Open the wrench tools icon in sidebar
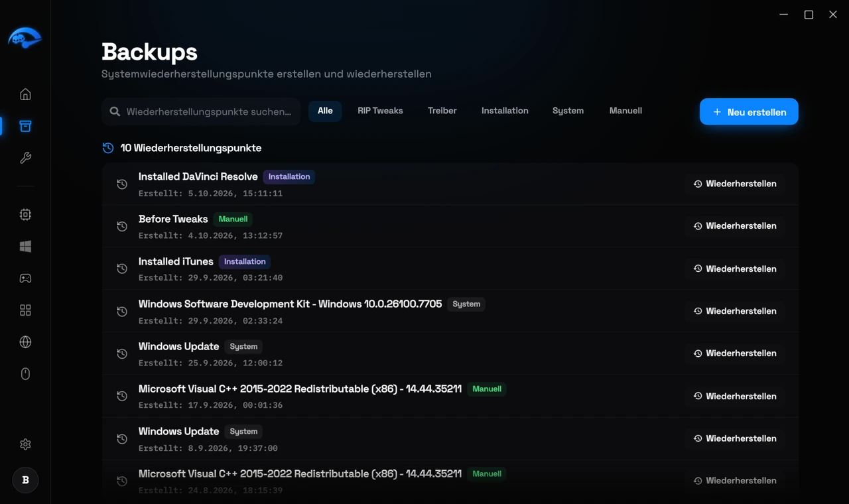This screenshot has width=849, height=504. click(25, 158)
